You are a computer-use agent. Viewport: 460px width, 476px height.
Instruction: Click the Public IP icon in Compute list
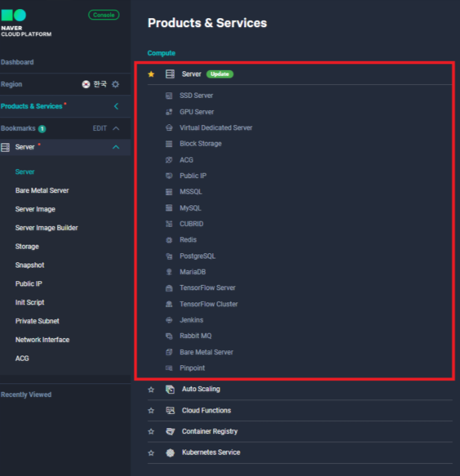pyautogui.click(x=169, y=176)
